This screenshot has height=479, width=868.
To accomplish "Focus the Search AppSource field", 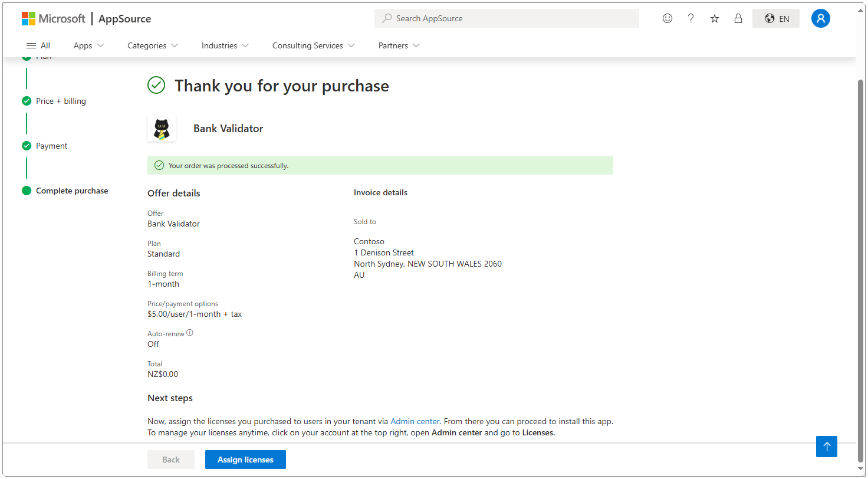I will (x=507, y=18).
